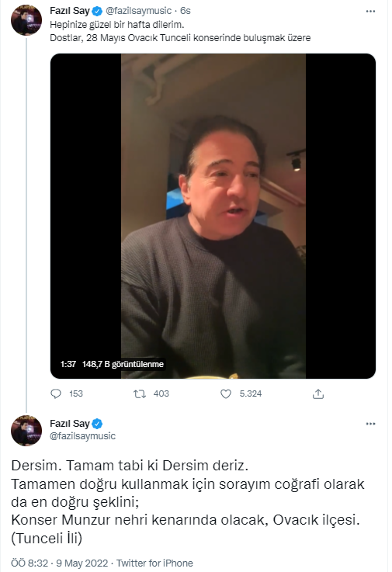392x572 pixels.
Task: Click the ÖÖ 8:32 · 9 May 2022 timestamp
Action: pyautogui.click(x=60, y=563)
